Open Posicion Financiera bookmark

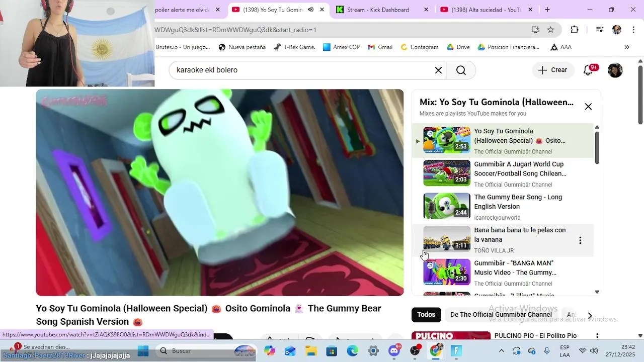pyautogui.click(x=508, y=47)
